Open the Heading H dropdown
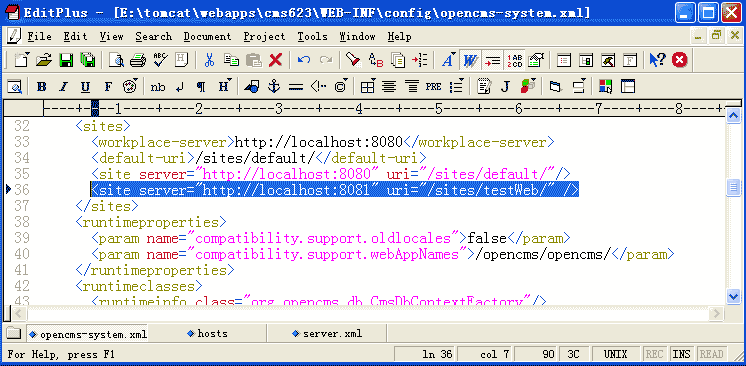Viewport: 746px width, 366px height. pyautogui.click(x=224, y=86)
